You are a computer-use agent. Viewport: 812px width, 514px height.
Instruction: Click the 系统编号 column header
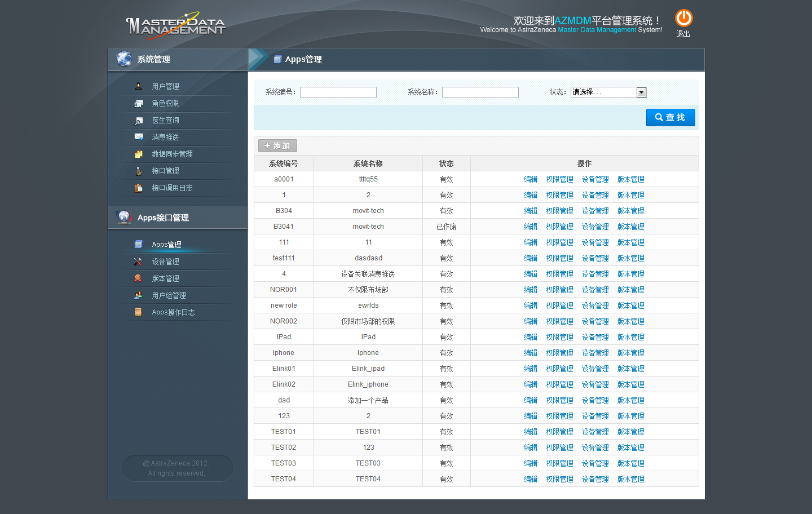[x=284, y=163]
